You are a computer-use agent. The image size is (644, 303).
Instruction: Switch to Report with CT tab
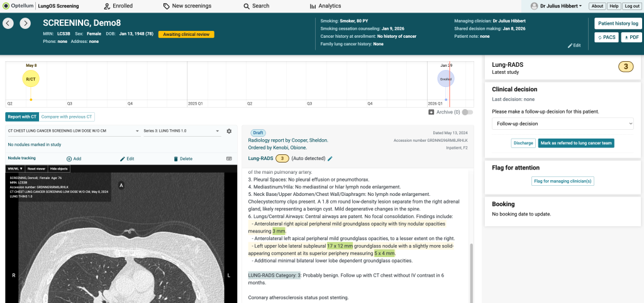point(22,117)
